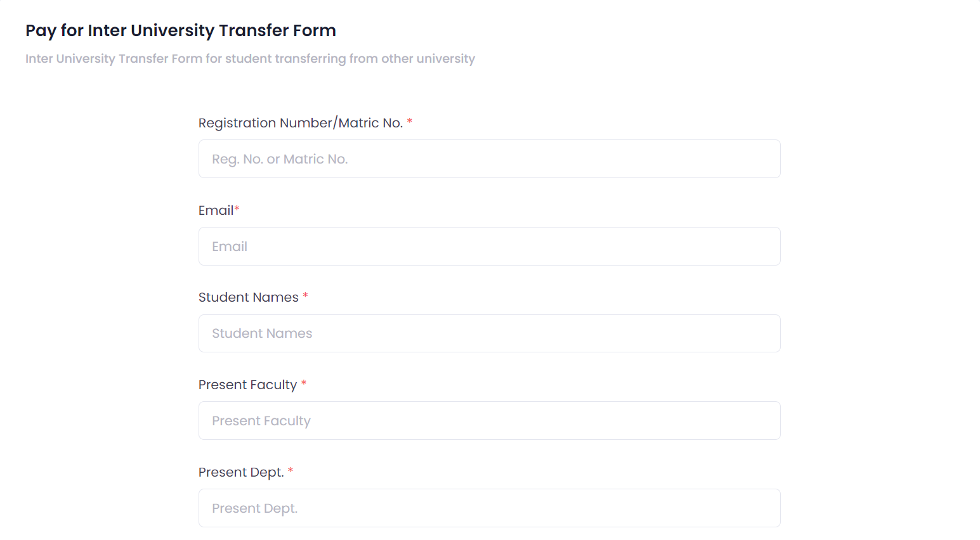Click the asterisk after Student Names
The height and width of the screenshot is (540, 980).
306,297
